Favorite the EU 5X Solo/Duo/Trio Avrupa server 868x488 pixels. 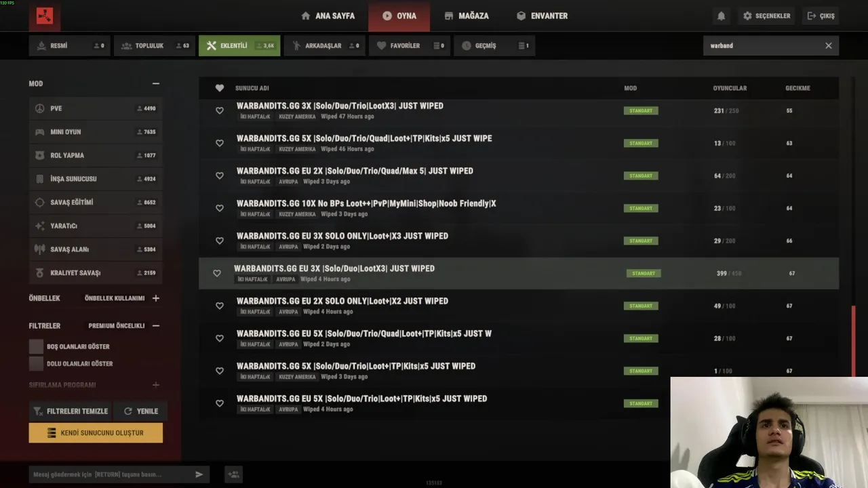click(220, 403)
